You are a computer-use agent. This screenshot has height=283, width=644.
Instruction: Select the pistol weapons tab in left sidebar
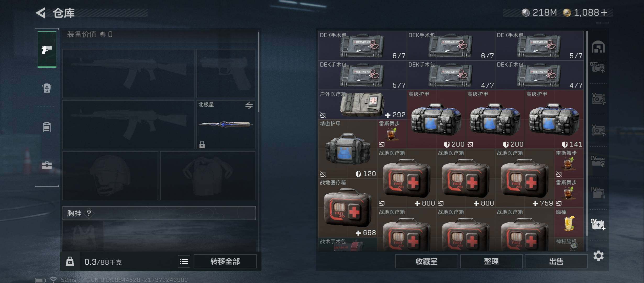47,49
